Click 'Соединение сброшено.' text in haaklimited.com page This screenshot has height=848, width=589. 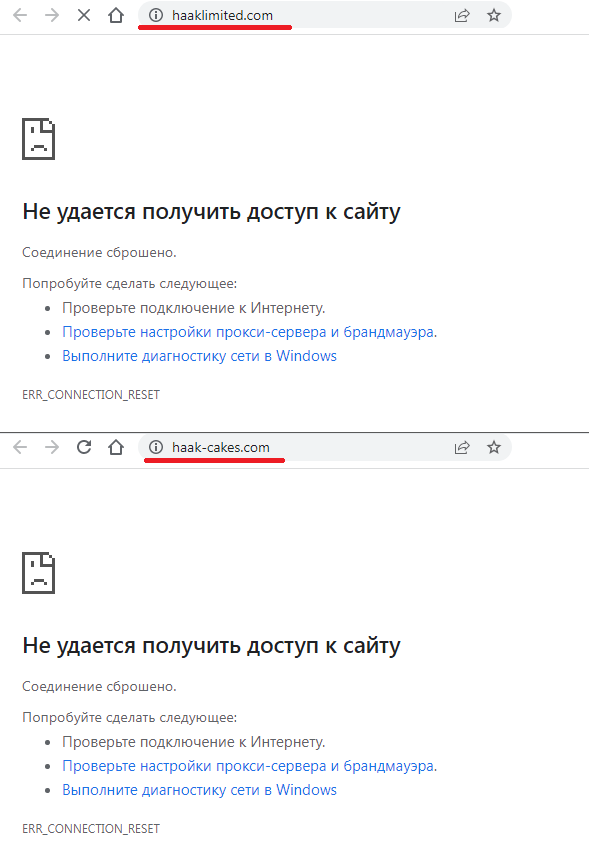point(99,253)
